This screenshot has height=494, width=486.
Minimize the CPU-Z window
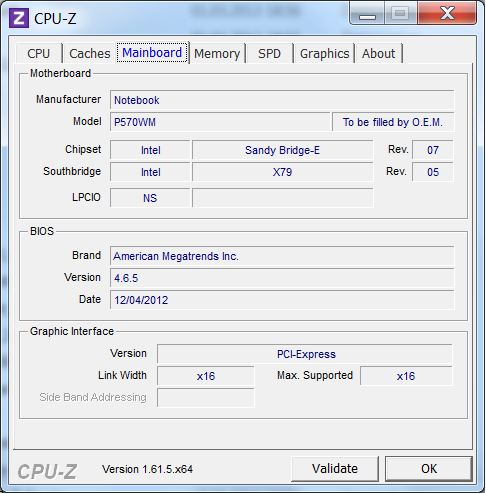(x=367, y=14)
